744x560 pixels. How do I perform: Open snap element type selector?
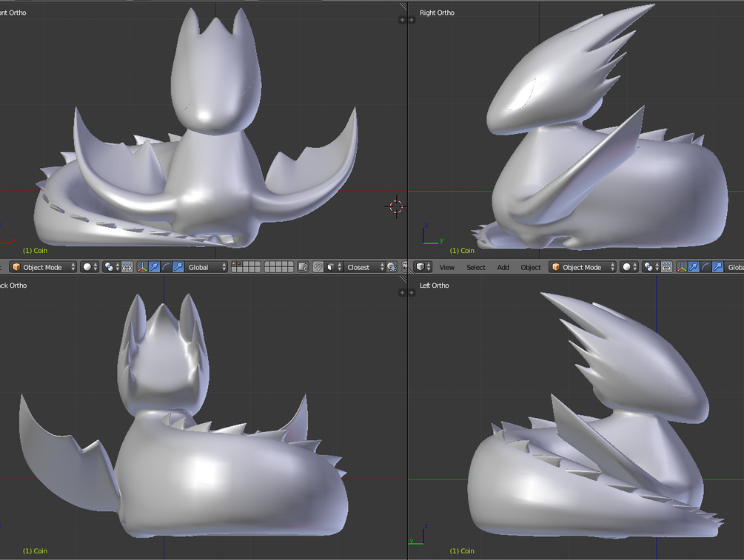click(334, 267)
